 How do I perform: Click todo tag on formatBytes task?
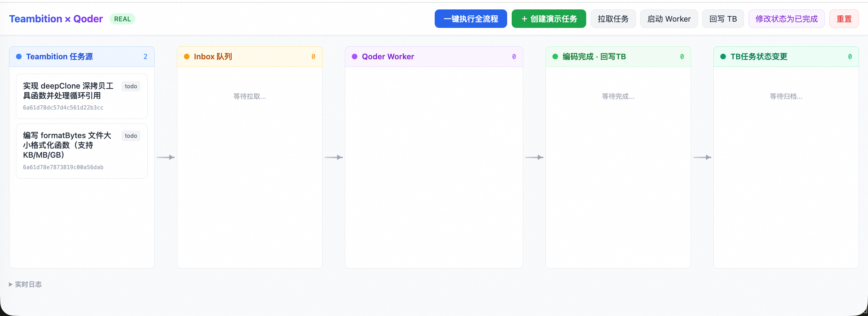pos(131,136)
